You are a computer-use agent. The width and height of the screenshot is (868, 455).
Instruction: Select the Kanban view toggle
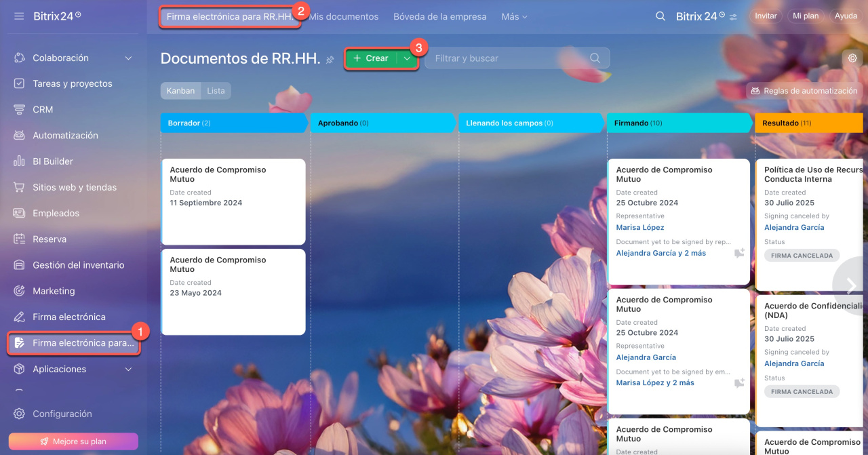pos(180,91)
